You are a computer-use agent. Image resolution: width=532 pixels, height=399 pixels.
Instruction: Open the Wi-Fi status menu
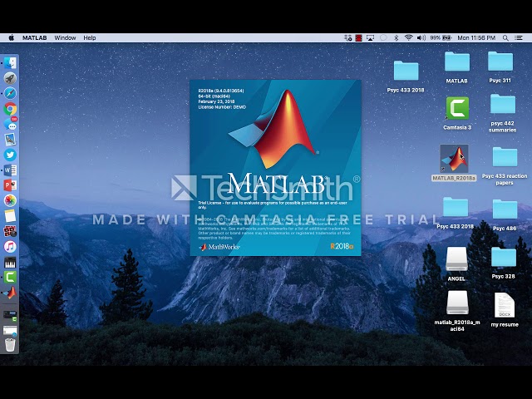click(x=408, y=38)
